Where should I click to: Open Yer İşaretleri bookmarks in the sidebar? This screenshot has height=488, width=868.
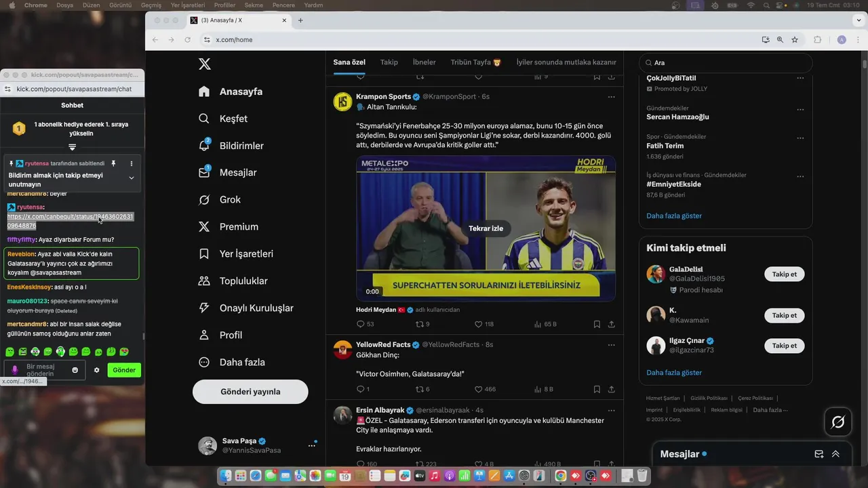(x=236, y=254)
